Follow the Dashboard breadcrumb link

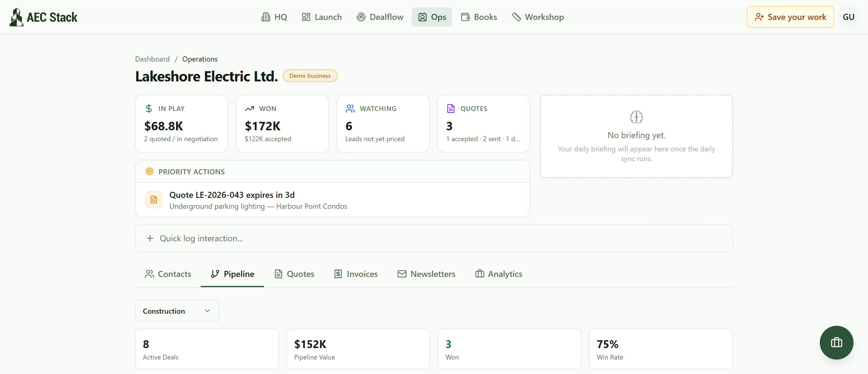tap(152, 59)
